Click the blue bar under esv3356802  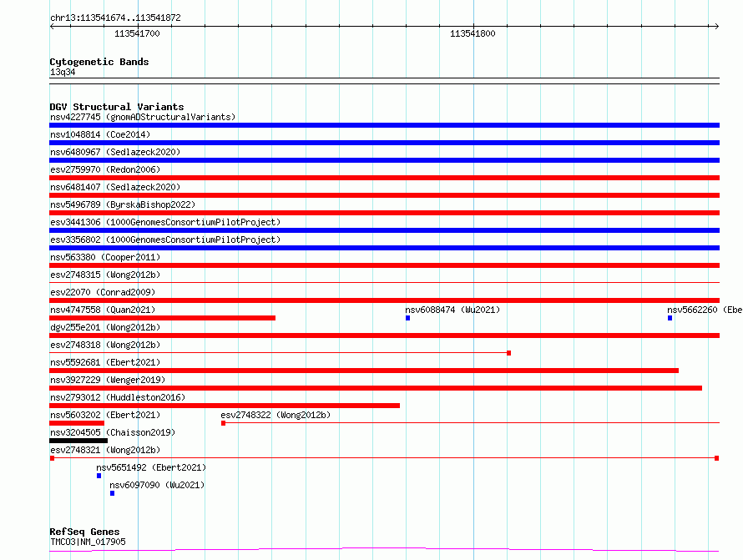click(x=384, y=248)
